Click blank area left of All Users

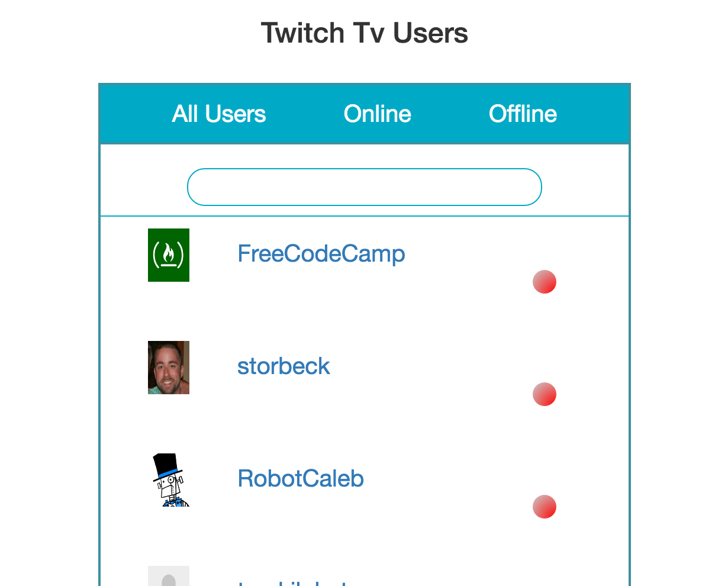(135, 114)
